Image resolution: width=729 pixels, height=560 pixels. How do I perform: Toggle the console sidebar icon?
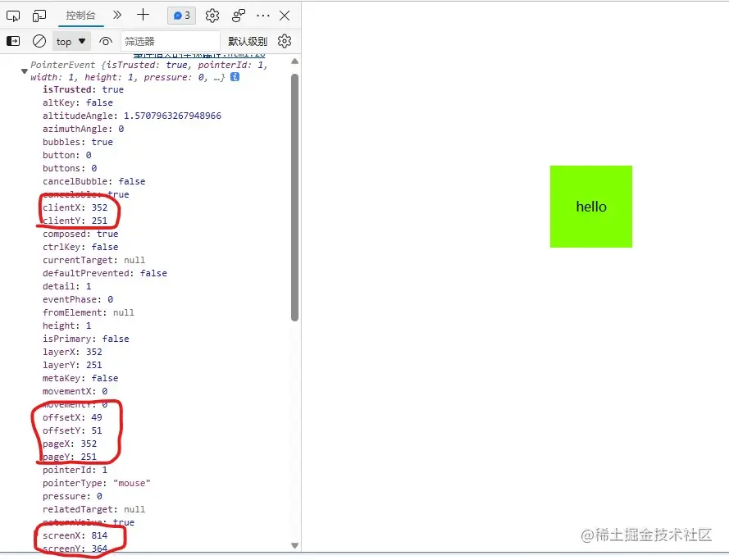[x=13, y=41]
